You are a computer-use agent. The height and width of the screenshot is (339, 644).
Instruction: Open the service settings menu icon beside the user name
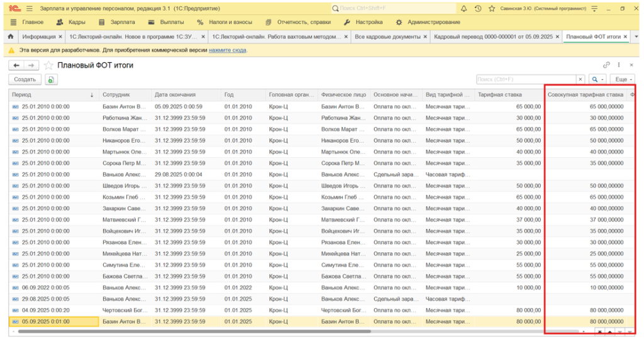tap(594, 8)
